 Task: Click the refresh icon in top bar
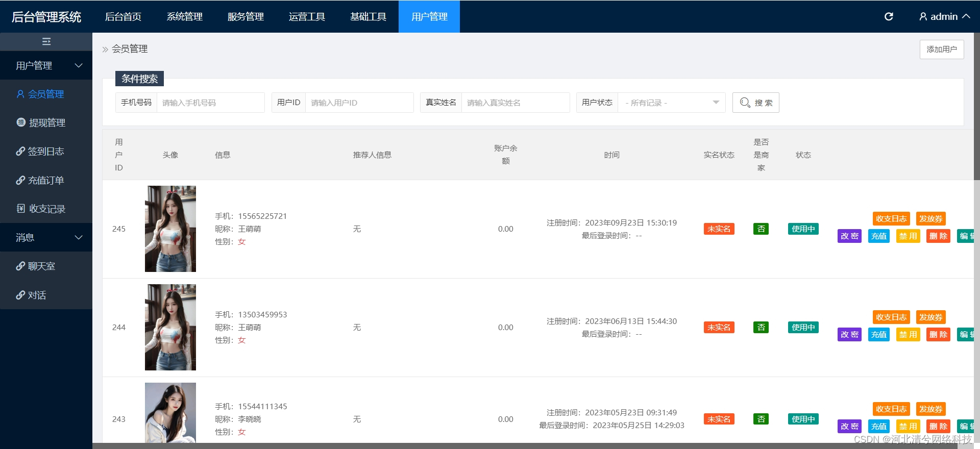click(889, 16)
